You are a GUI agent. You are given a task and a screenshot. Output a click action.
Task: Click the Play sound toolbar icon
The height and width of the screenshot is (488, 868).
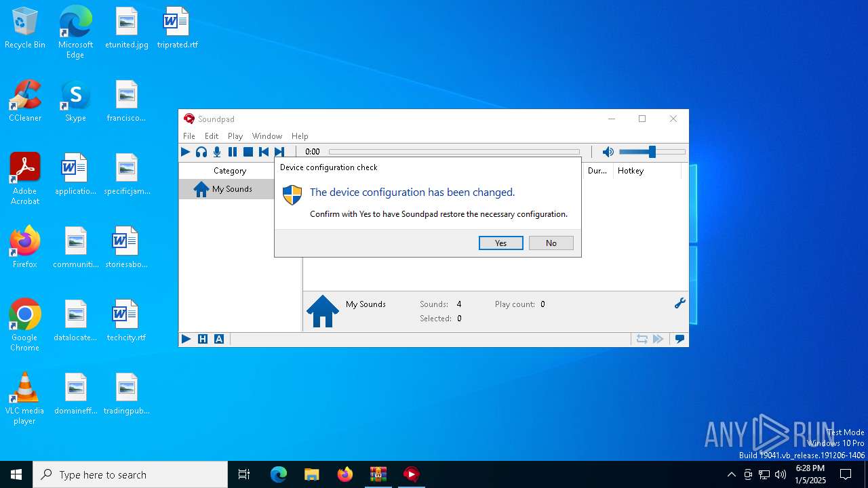click(x=185, y=152)
